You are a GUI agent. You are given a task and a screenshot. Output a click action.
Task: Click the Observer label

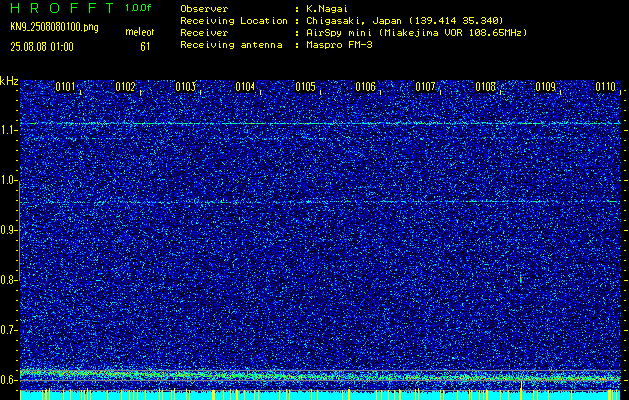pyautogui.click(x=204, y=8)
